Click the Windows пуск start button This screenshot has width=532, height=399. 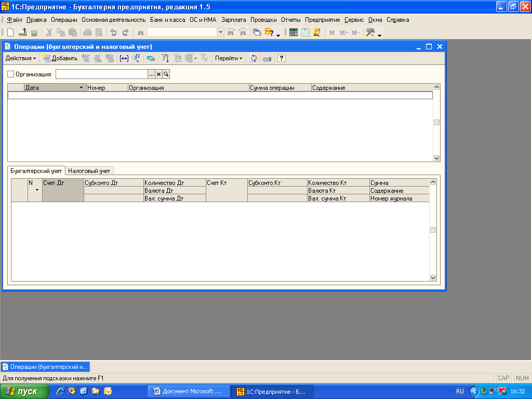24,392
